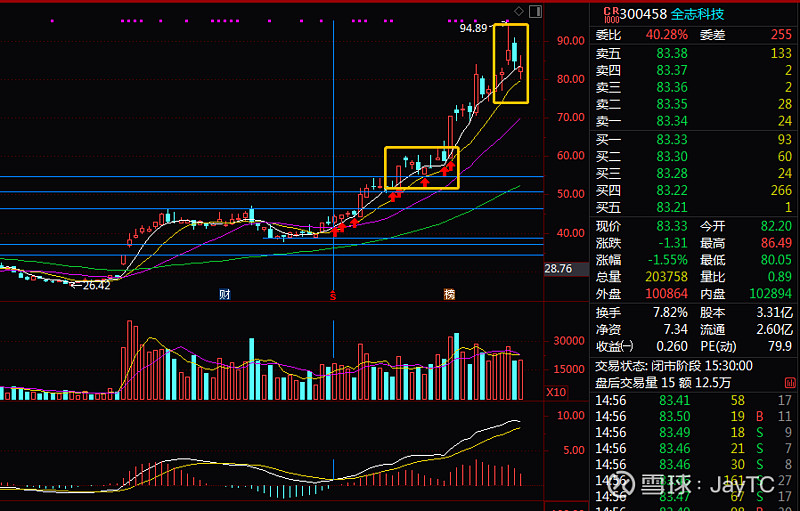Screen dimensions: 800x511
Task: Open the after-hours trading chart icon
Action: coord(790,382)
